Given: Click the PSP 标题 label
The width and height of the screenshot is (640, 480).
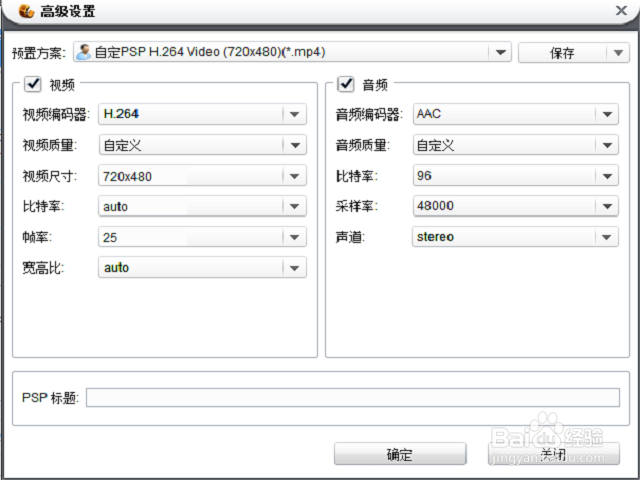Looking at the screenshot, I should (x=50, y=398).
